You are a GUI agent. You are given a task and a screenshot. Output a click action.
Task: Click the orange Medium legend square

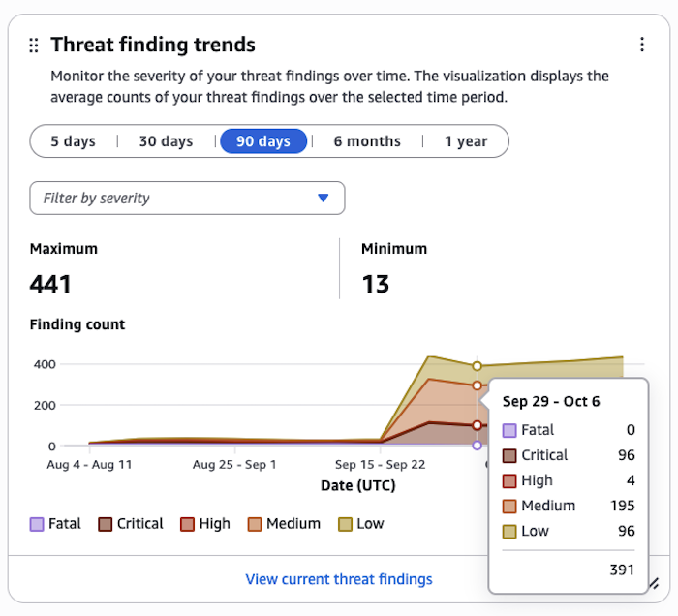255,524
